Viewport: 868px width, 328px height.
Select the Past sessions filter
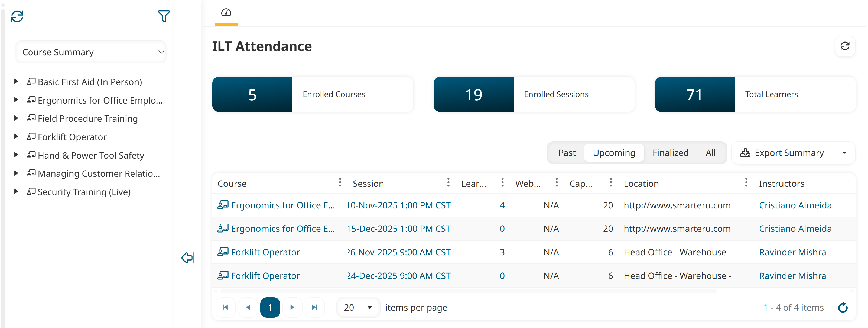[567, 152]
